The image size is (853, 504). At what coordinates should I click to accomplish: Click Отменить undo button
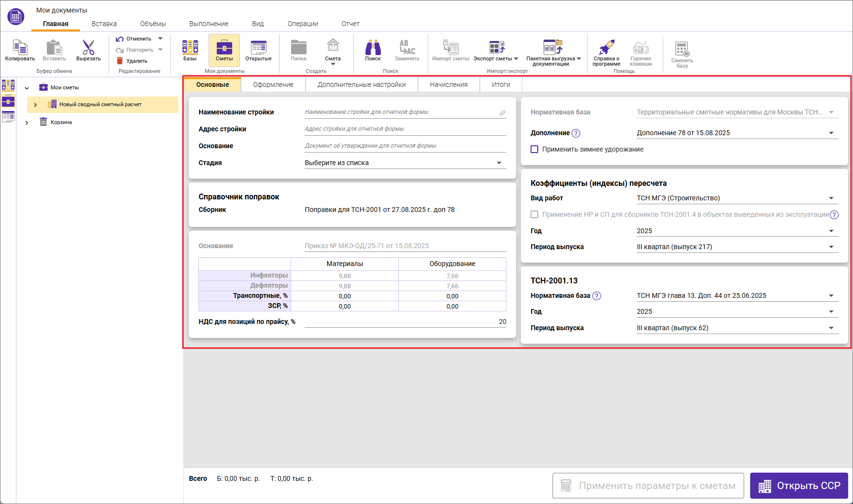coord(134,39)
